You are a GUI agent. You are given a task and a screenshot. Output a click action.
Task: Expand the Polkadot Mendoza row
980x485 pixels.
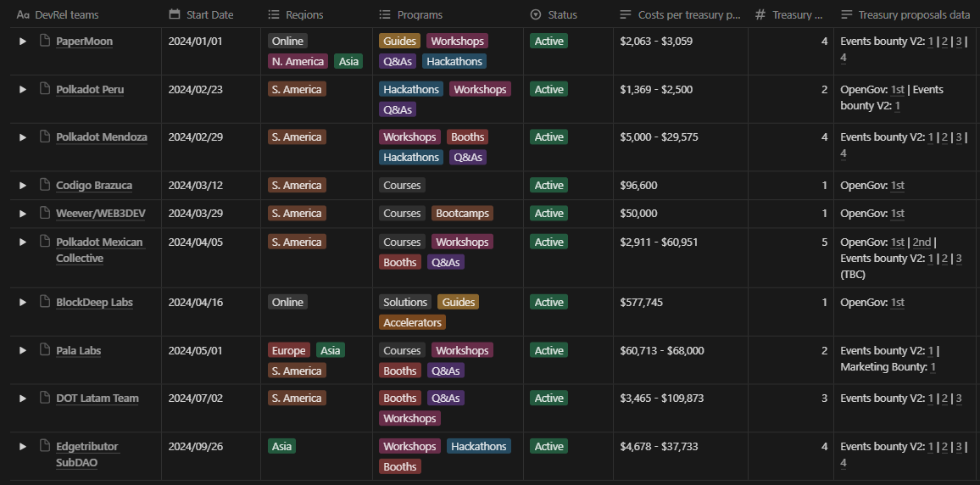click(23, 137)
